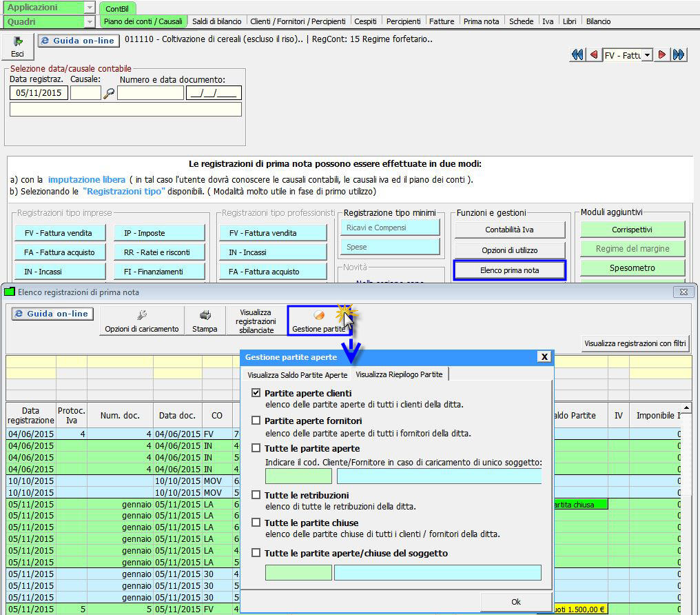Open top Guida on-line help

coord(79,41)
